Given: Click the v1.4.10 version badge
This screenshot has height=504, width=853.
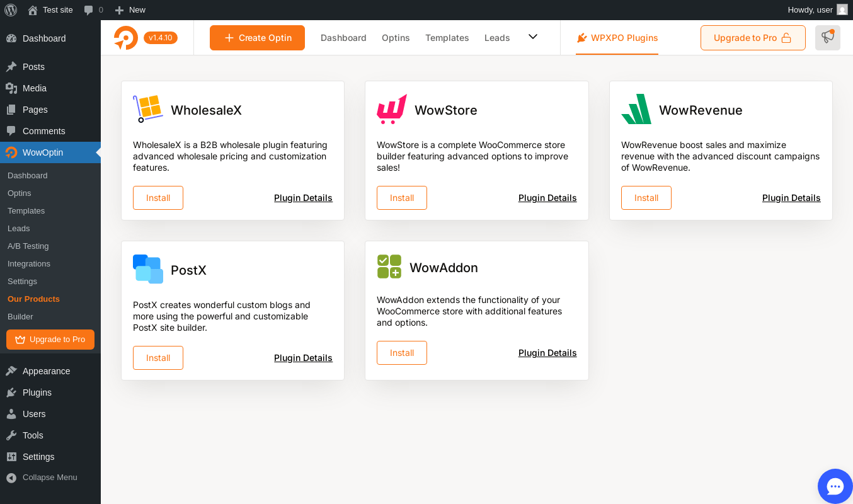Looking at the screenshot, I should 161,38.
